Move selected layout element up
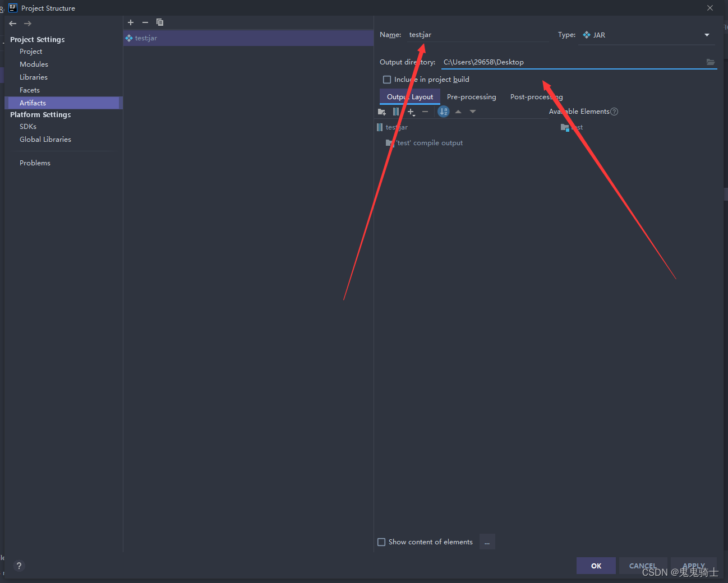728x583 pixels. pyautogui.click(x=458, y=112)
